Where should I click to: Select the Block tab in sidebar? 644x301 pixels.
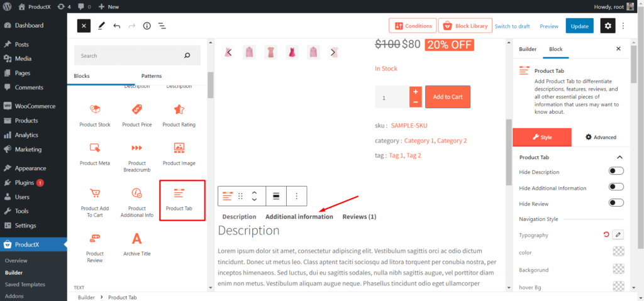point(556,49)
